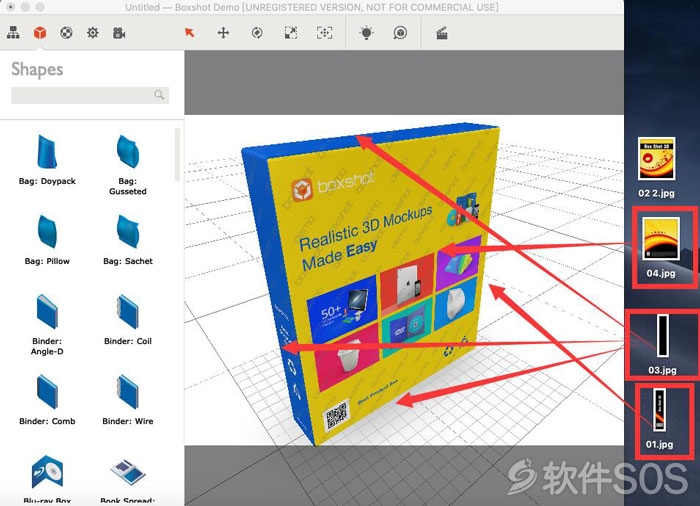Activate the move tool with crossed arrows
The image size is (700, 506).
click(x=223, y=33)
